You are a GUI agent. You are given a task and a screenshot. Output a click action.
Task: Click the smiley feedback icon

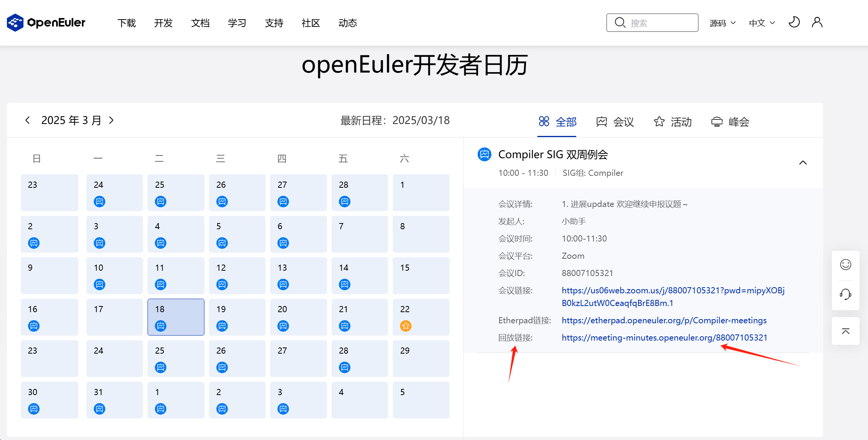point(845,265)
